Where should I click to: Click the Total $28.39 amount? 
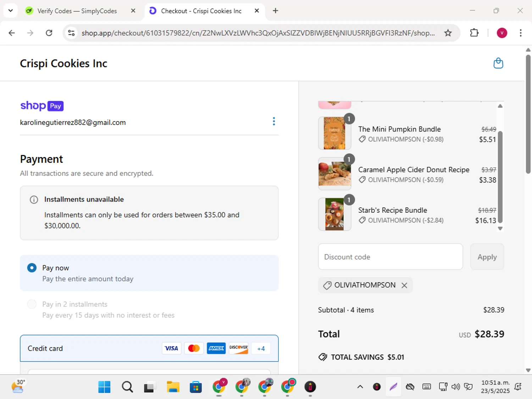point(489,334)
